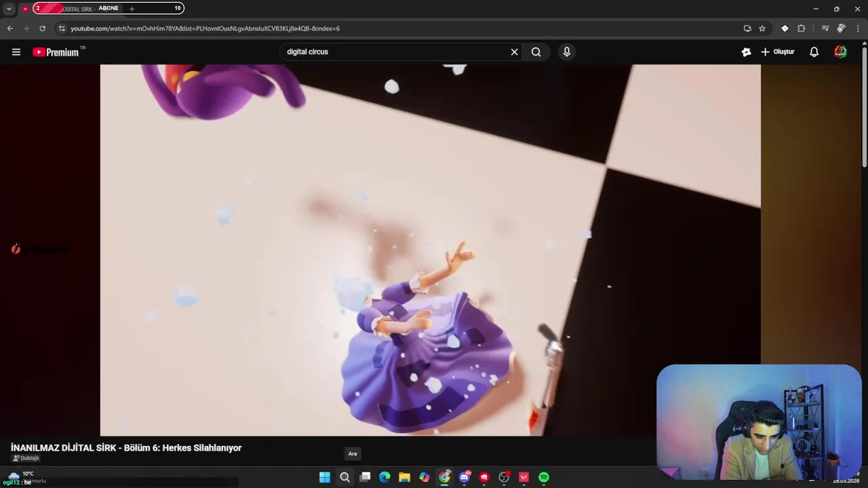
Task: Open the YouTube notifications bell
Action: click(814, 52)
